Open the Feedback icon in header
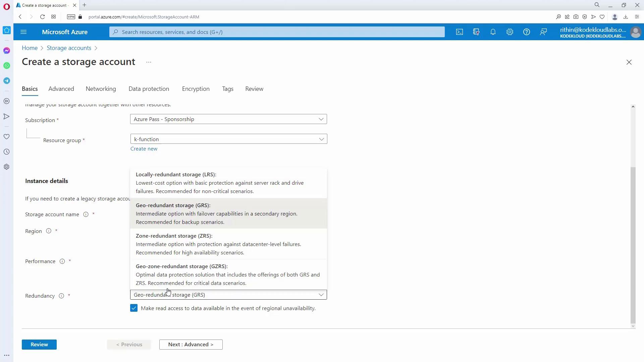The image size is (644, 362). [x=543, y=32]
